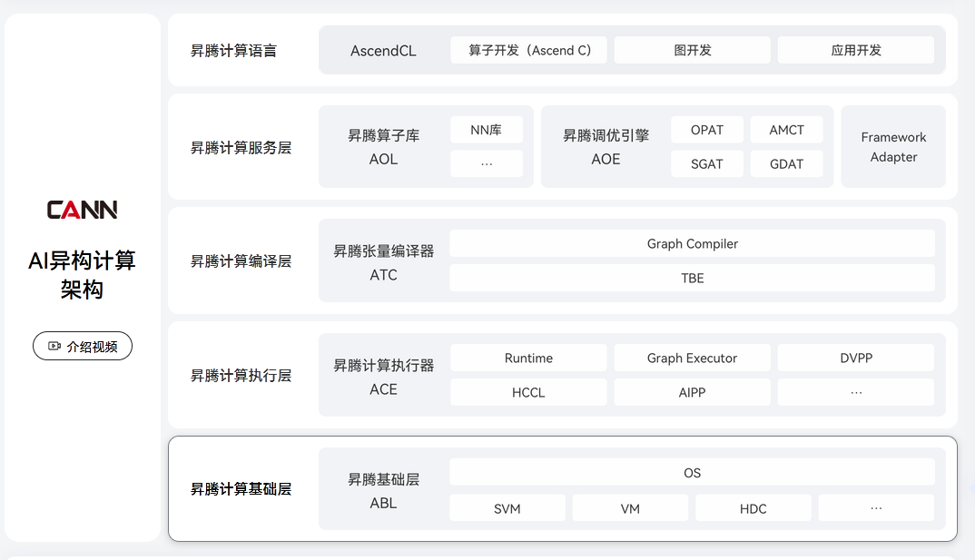Select the Runtime box
The width and height of the screenshot is (975, 560).
tap(528, 358)
